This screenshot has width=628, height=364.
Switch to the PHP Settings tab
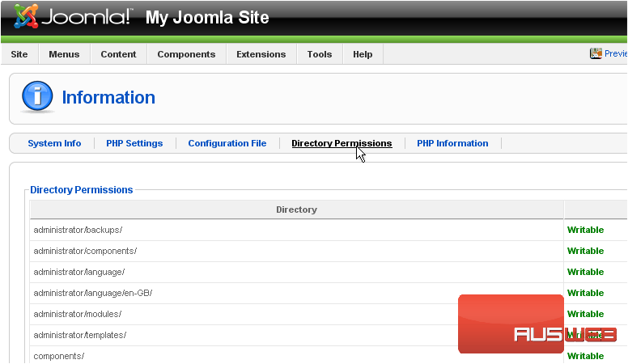click(134, 143)
